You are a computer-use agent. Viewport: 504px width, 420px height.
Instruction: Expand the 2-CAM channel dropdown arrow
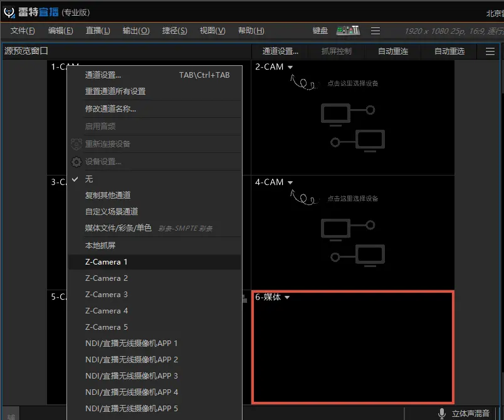(x=290, y=67)
